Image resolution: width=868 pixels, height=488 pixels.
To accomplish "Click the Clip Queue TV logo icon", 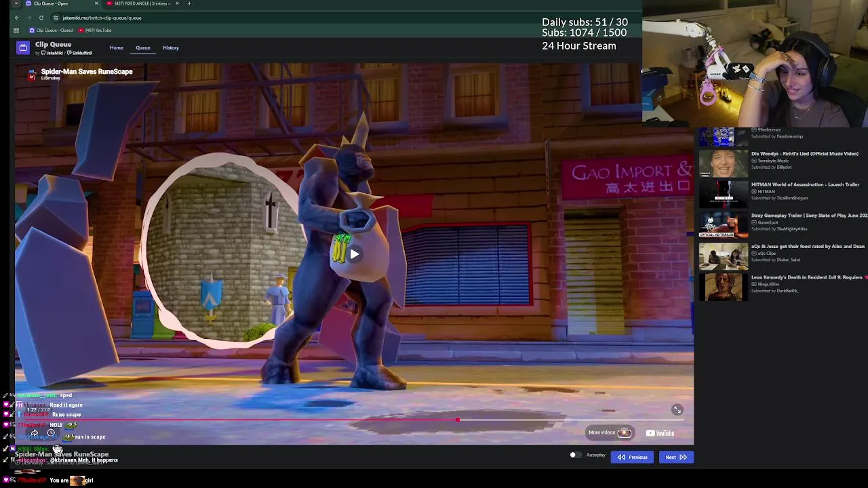I will (23, 47).
